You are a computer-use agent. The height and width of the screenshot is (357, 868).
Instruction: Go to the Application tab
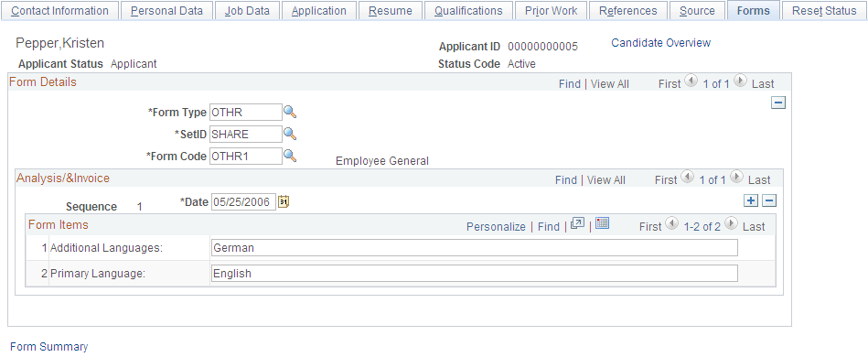pyautogui.click(x=319, y=11)
